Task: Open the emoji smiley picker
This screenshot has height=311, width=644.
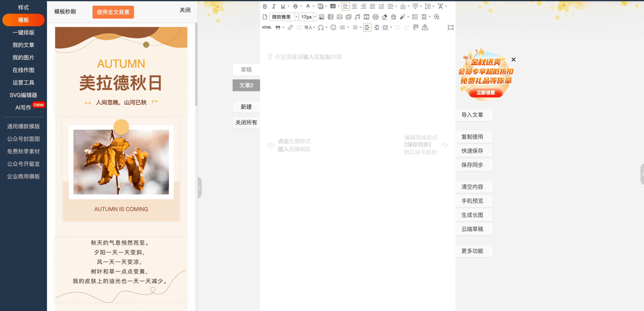Action: (x=333, y=28)
